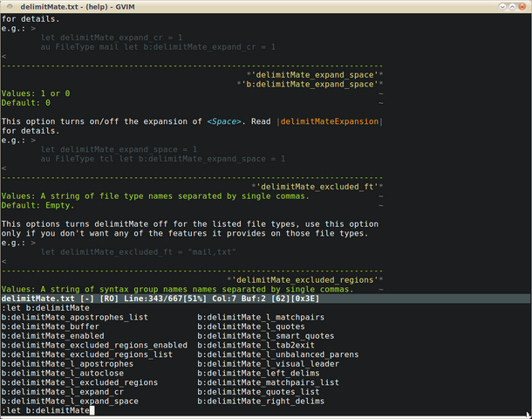
Task: Maximize the GVIM window
Action: coord(512,7)
